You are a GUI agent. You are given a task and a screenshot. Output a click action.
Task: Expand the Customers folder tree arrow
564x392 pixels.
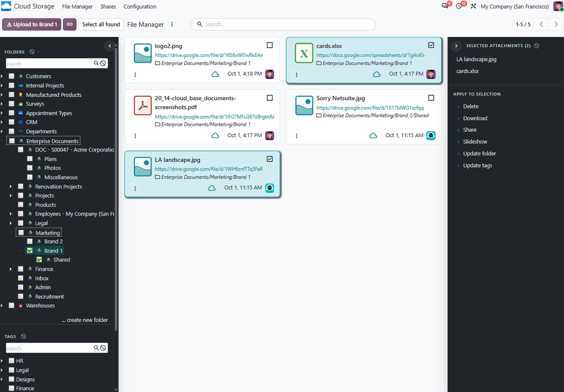(x=2, y=76)
